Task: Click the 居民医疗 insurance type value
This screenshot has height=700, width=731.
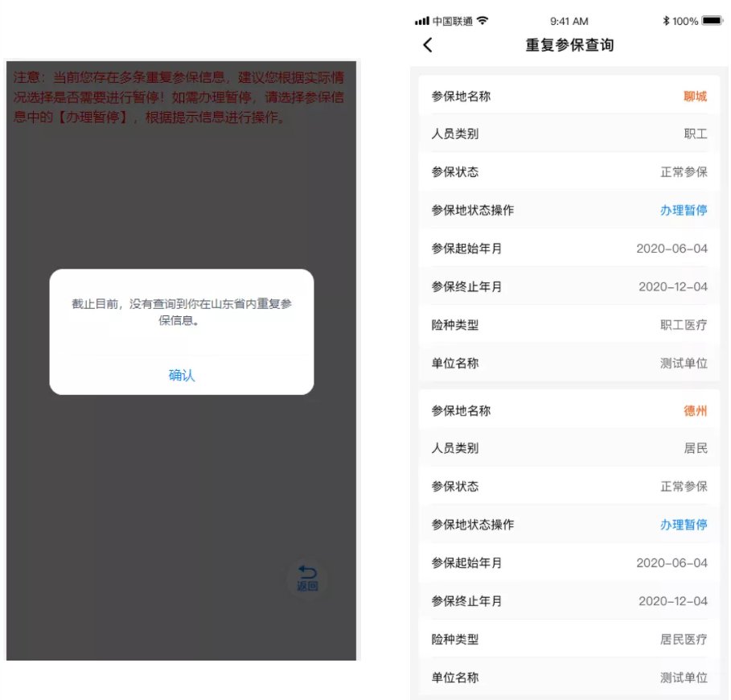Action: (x=684, y=639)
